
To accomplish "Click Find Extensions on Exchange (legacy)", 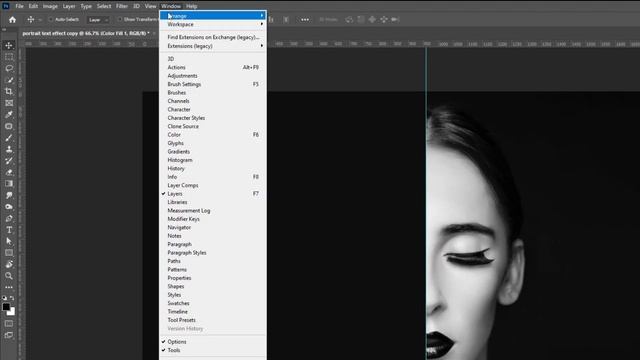I will (213, 37).
